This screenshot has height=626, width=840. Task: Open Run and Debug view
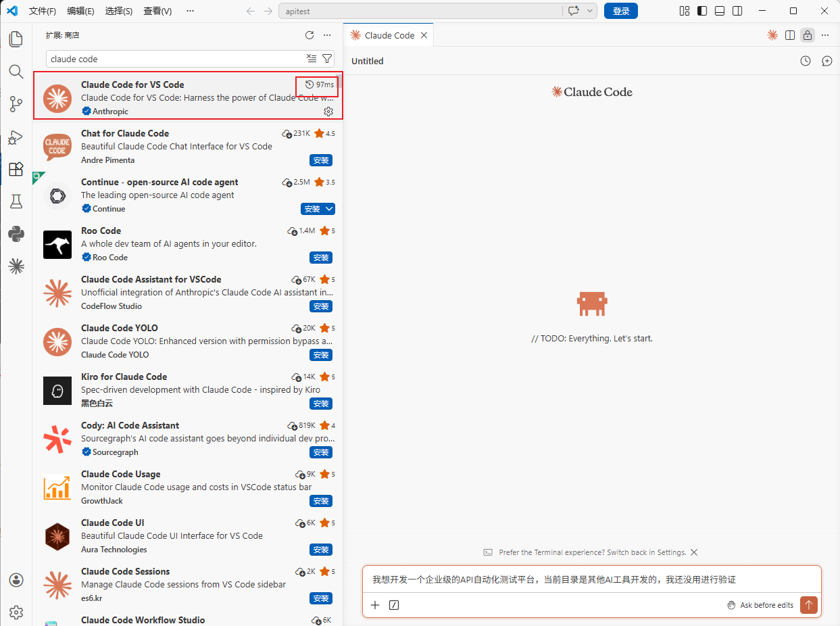16,137
